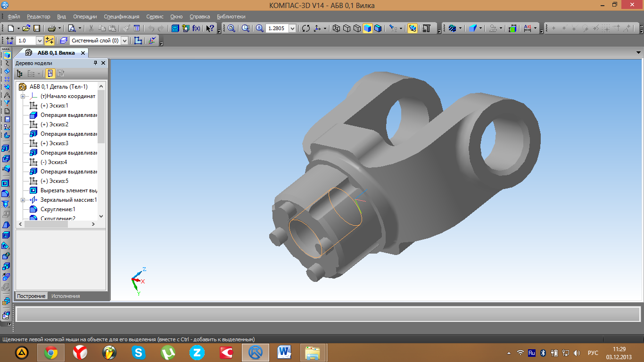The height and width of the screenshot is (362, 644).
Task: Open the Системный слой layer dropdown
Action: tap(125, 41)
